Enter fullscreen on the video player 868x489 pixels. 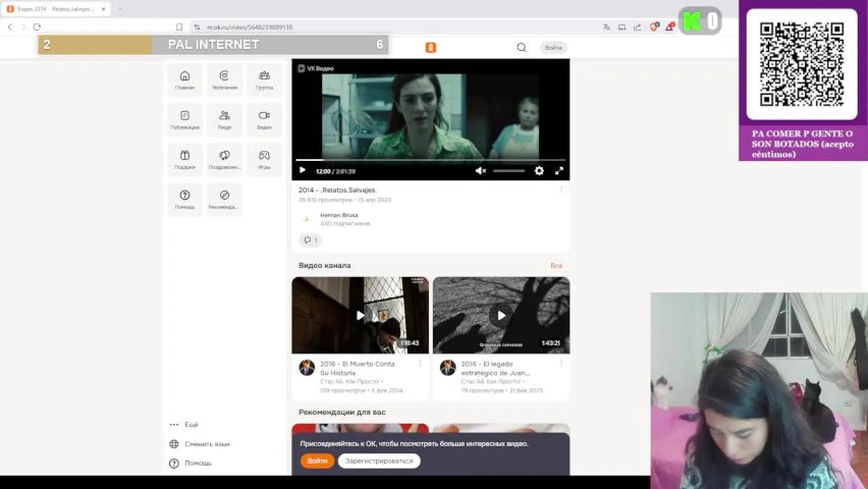tap(559, 171)
